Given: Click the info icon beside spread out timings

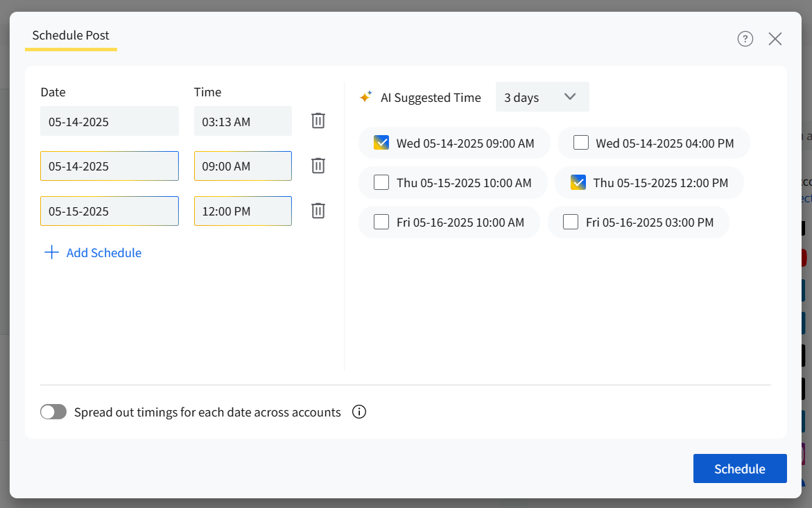Looking at the screenshot, I should point(359,412).
